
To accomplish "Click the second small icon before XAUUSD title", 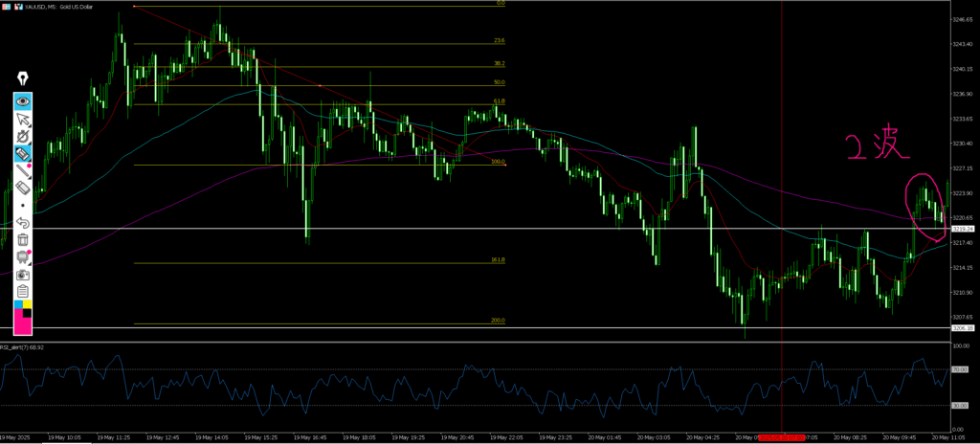I will point(17,6).
